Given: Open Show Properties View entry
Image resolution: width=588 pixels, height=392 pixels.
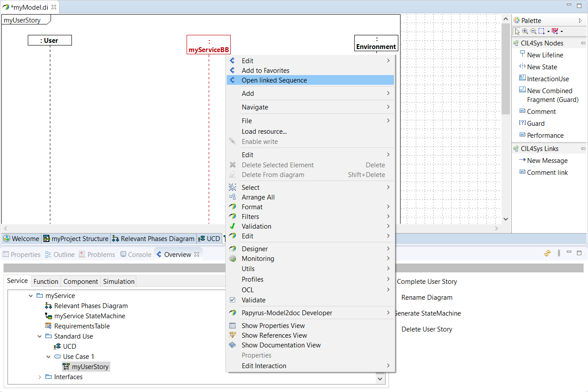Looking at the screenshot, I should click(x=310, y=326).
